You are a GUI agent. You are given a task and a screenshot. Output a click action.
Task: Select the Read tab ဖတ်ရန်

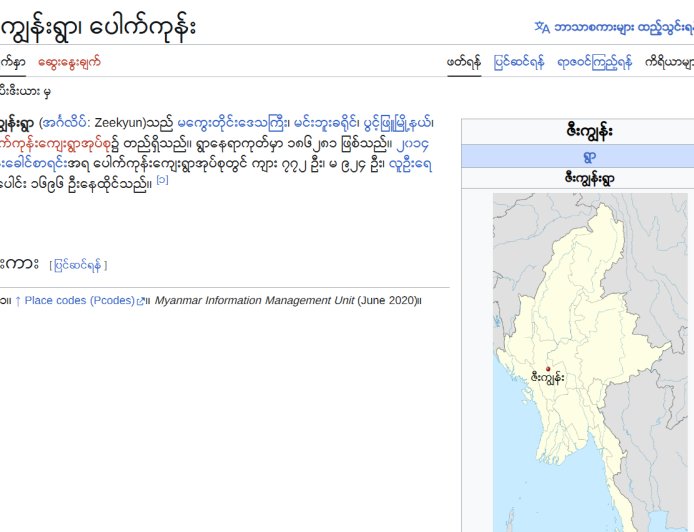[464, 62]
